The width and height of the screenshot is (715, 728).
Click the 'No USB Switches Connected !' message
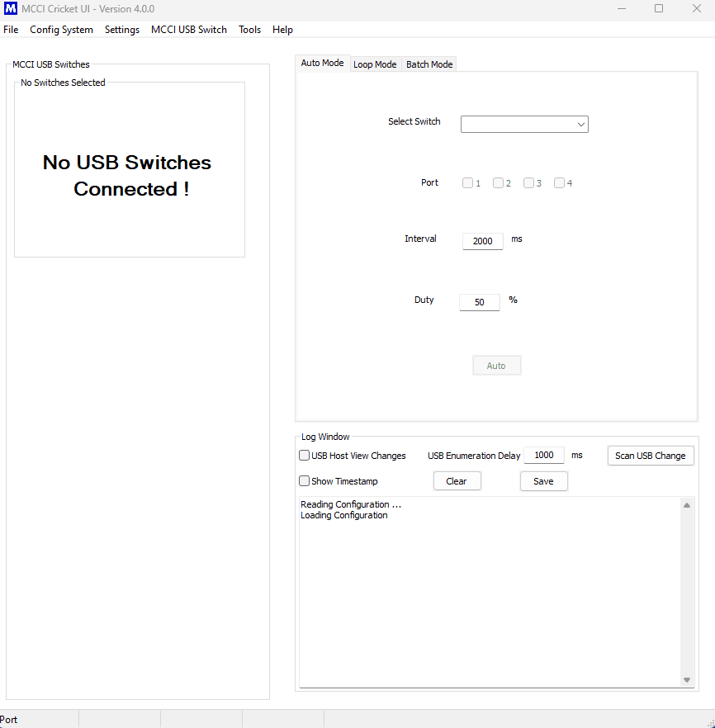pos(127,176)
